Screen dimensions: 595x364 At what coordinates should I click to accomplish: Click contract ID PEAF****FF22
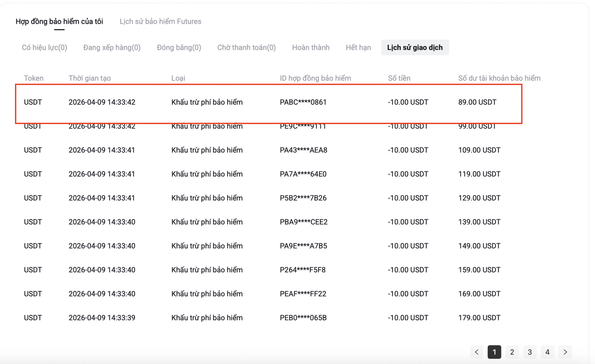coord(303,294)
